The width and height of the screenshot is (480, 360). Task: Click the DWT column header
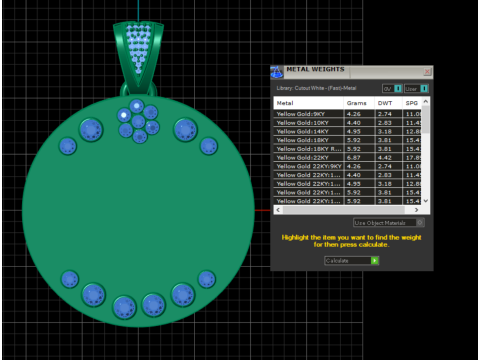(x=388, y=103)
